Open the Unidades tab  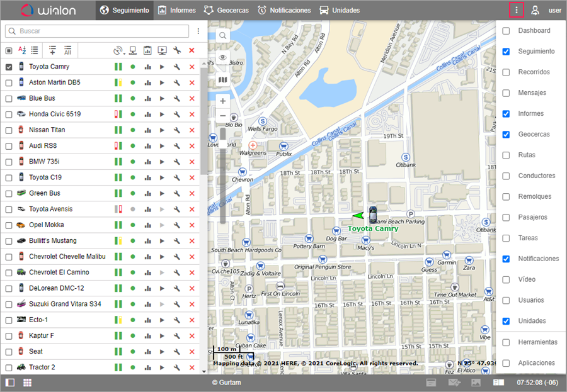340,10
